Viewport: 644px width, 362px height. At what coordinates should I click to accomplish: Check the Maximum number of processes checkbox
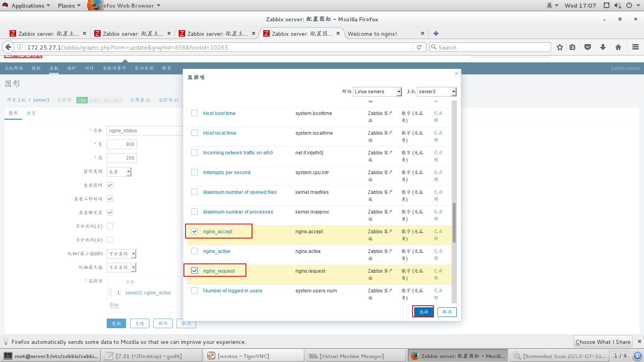click(194, 212)
